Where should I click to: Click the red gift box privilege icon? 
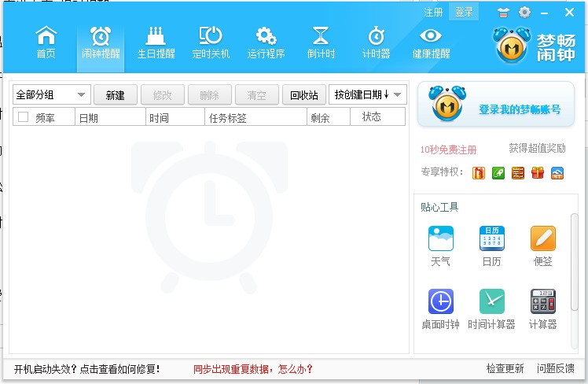(538, 172)
